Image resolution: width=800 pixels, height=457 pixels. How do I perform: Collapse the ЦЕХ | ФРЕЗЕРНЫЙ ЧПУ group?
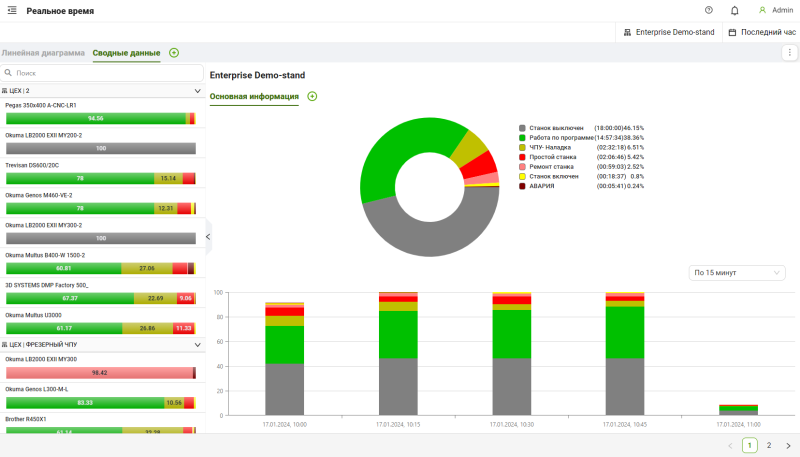click(197, 345)
